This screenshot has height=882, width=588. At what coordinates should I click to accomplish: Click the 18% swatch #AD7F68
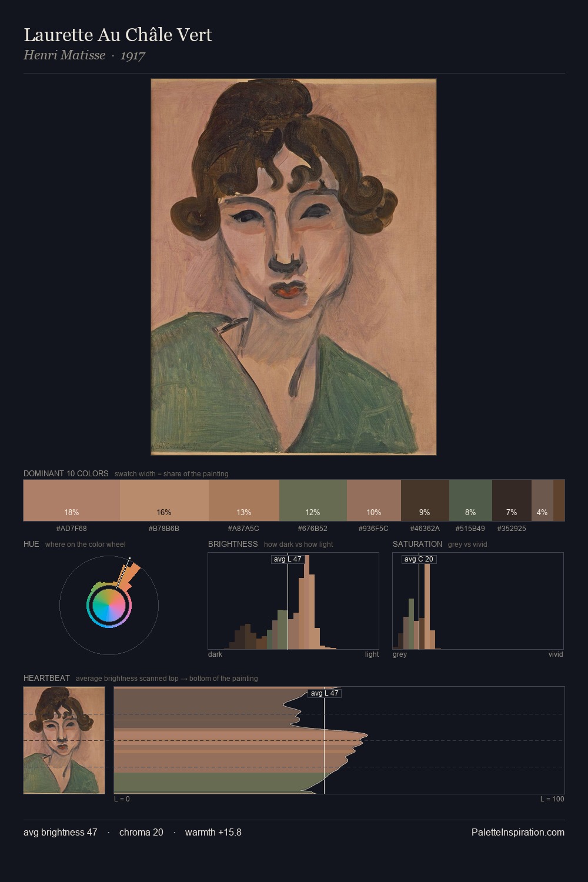click(x=72, y=500)
